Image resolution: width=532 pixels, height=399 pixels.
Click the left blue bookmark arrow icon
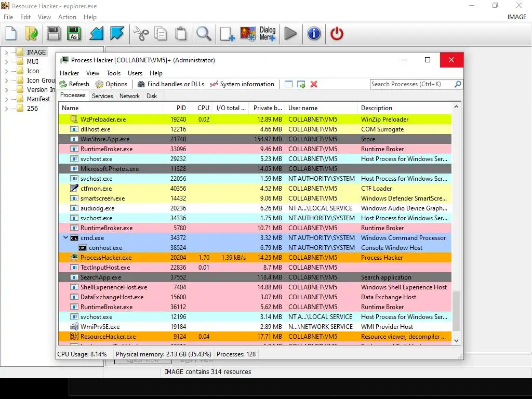(x=96, y=34)
